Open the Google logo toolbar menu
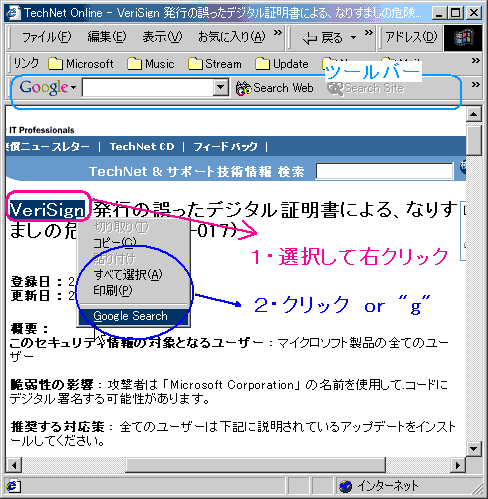Image resolution: width=488 pixels, height=499 pixels. (48, 88)
